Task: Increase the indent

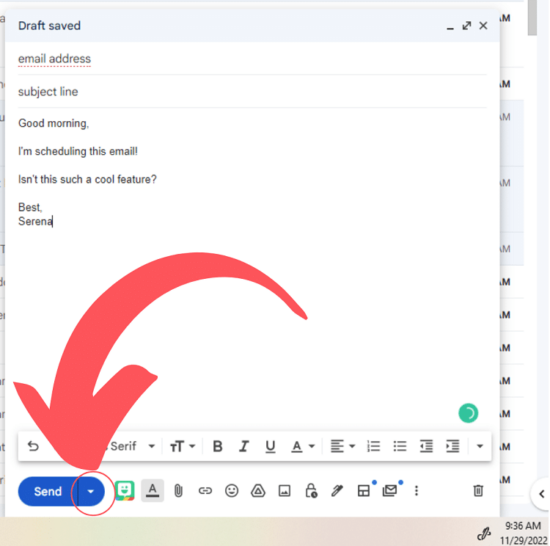Action: click(452, 446)
